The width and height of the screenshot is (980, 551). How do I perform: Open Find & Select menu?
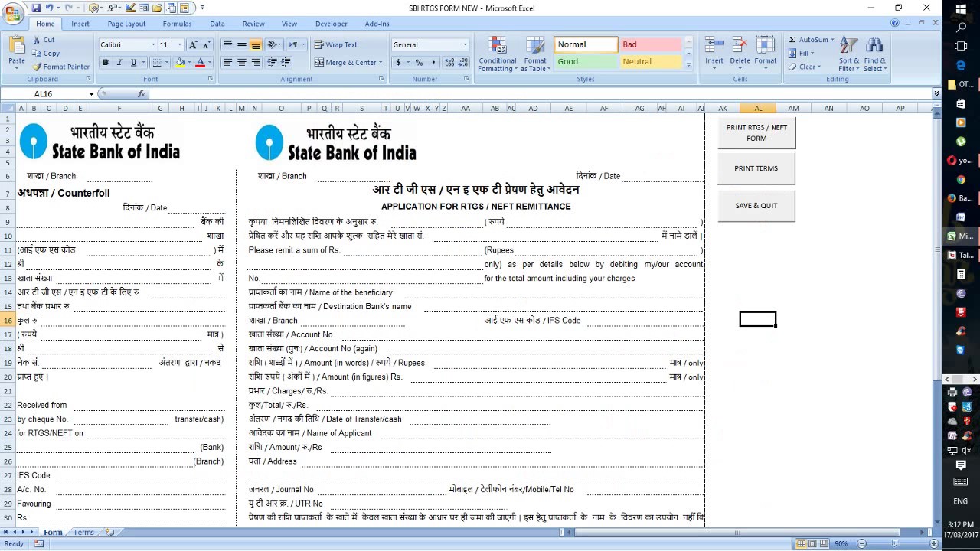874,54
